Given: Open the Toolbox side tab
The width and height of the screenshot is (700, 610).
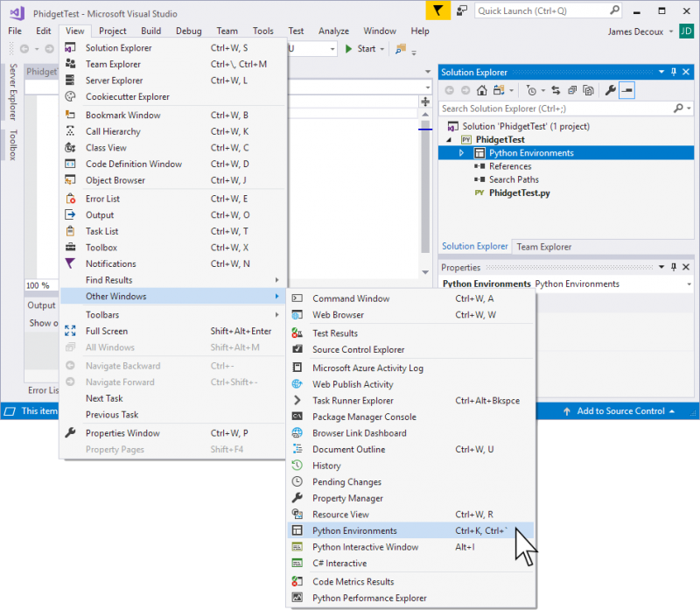Looking at the screenshot, I should pos(13,145).
